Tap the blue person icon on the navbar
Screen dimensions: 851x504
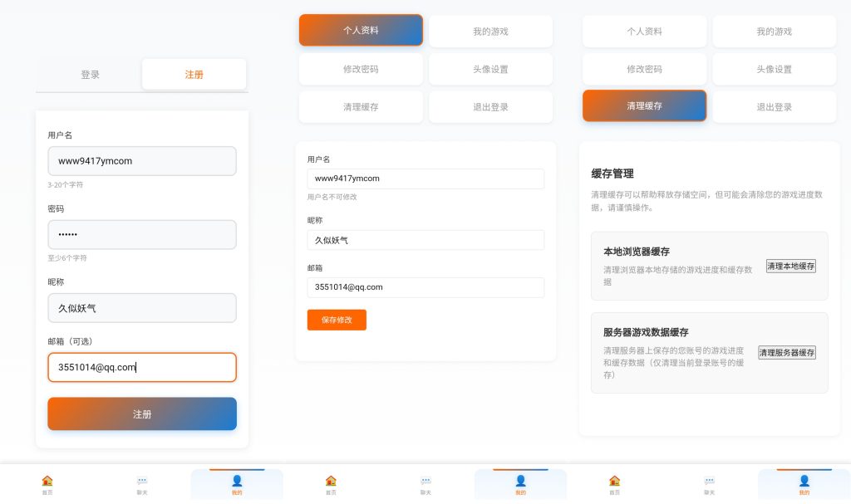click(x=520, y=480)
